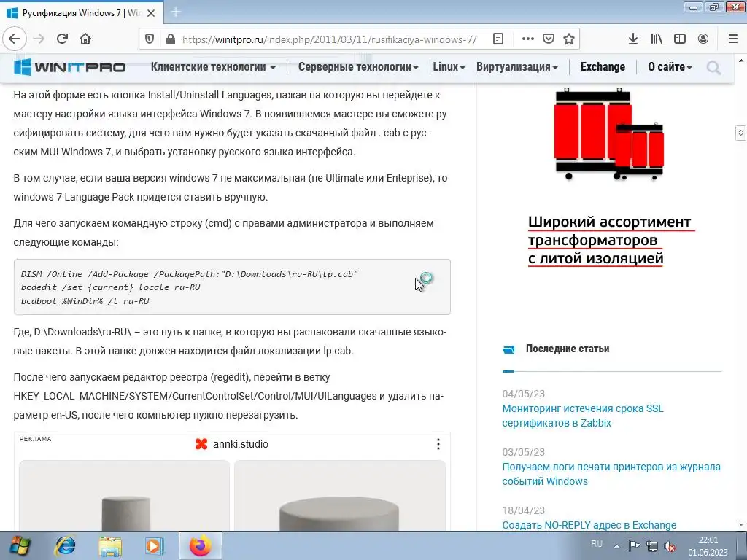The image size is (747, 560).
Task: Open Firefox account menu
Action: [703, 39]
